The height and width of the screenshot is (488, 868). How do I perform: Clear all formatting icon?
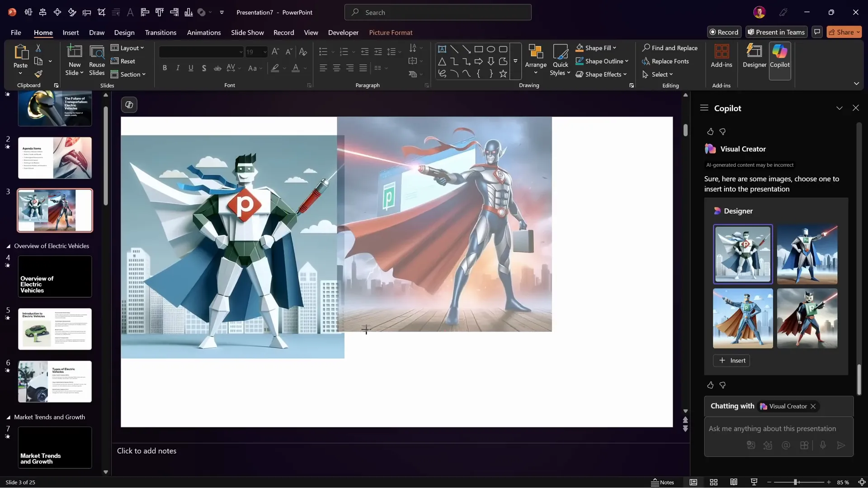(303, 52)
